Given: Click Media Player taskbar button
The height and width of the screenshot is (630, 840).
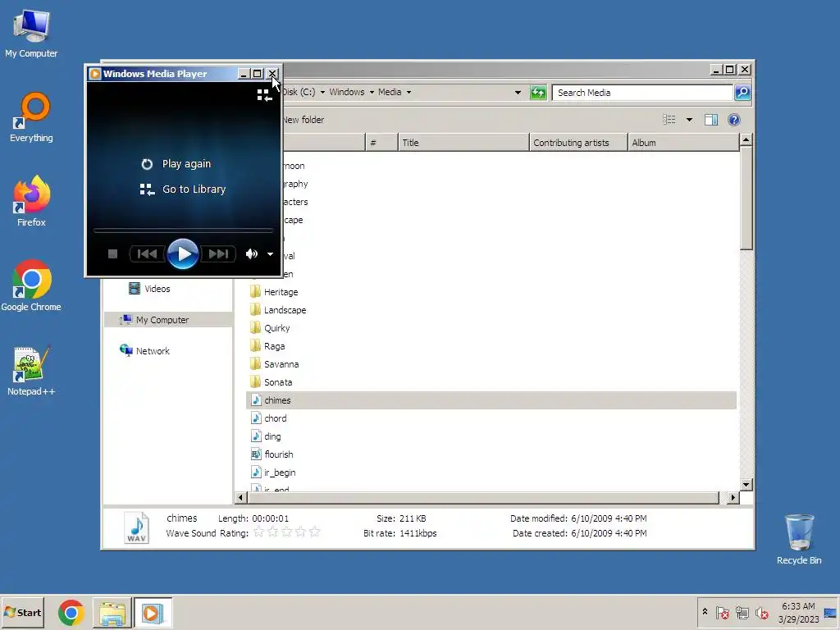Looking at the screenshot, I should [153, 613].
